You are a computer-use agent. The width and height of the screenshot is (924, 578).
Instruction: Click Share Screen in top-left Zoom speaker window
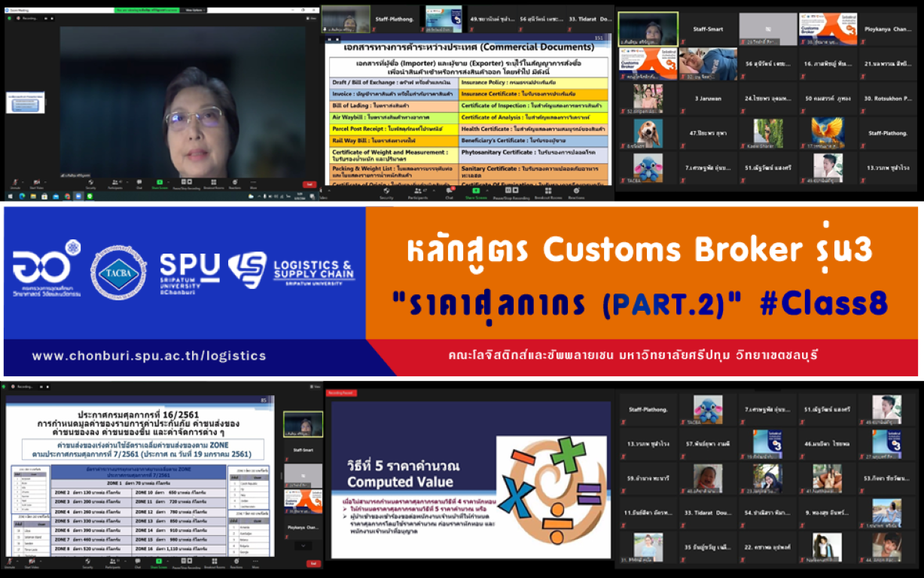159,183
